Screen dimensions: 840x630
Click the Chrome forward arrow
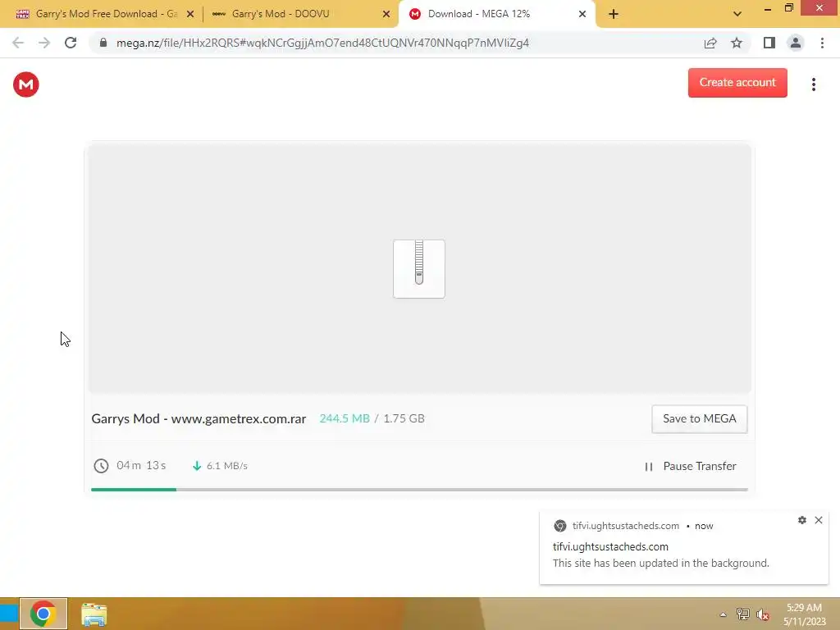click(x=44, y=43)
